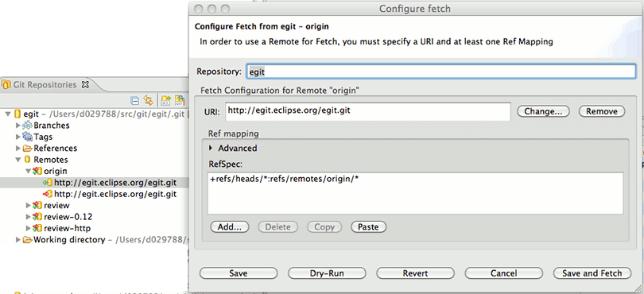This screenshot has width=644, height=294.
Task: Select the Tags tree item
Action: click(x=43, y=137)
